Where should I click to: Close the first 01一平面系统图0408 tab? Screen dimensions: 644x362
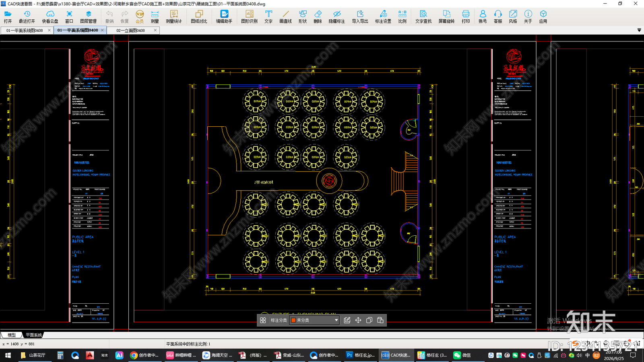[50, 30]
